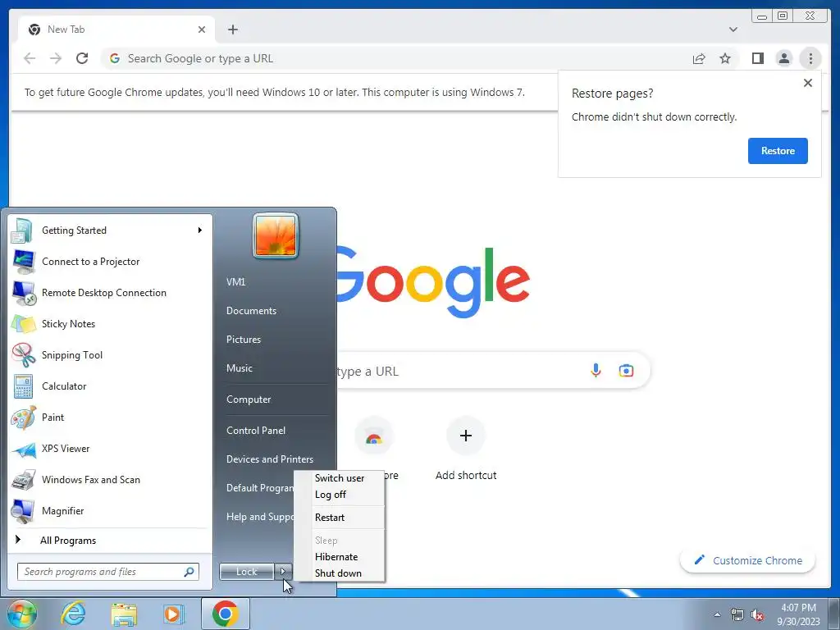
Task: Launch XPS Viewer
Action: coord(109,449)
